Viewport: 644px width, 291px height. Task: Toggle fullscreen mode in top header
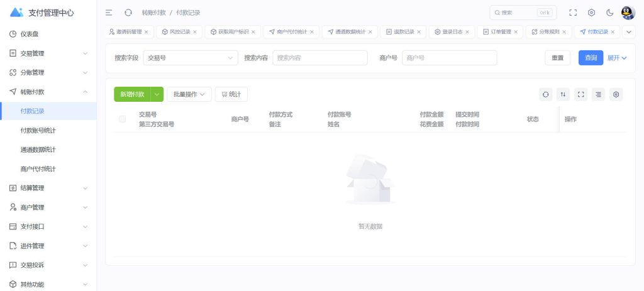[573, 13]
